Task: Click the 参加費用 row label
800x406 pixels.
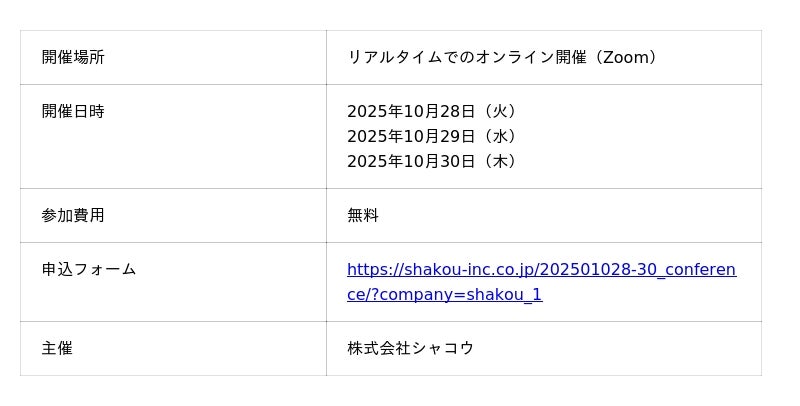Action: click(x=73, y=215)
